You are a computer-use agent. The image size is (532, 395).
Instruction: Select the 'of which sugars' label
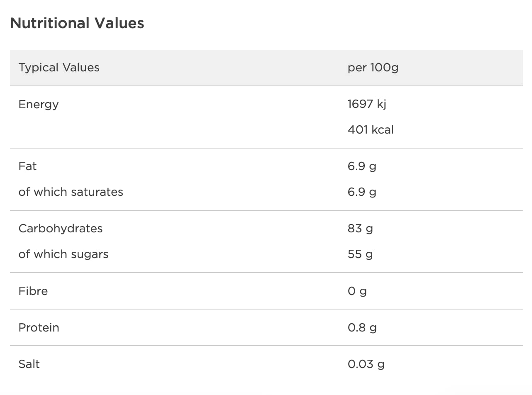click(63, 254)
